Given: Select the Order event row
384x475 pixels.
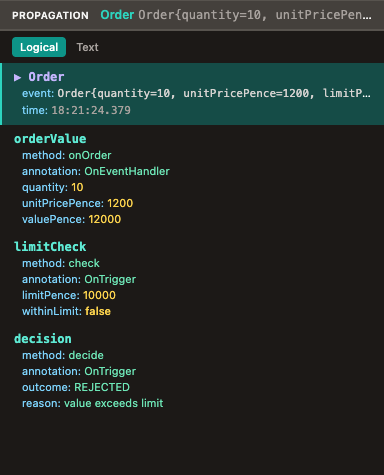Looking at the screenshot, I should point(192,94).
